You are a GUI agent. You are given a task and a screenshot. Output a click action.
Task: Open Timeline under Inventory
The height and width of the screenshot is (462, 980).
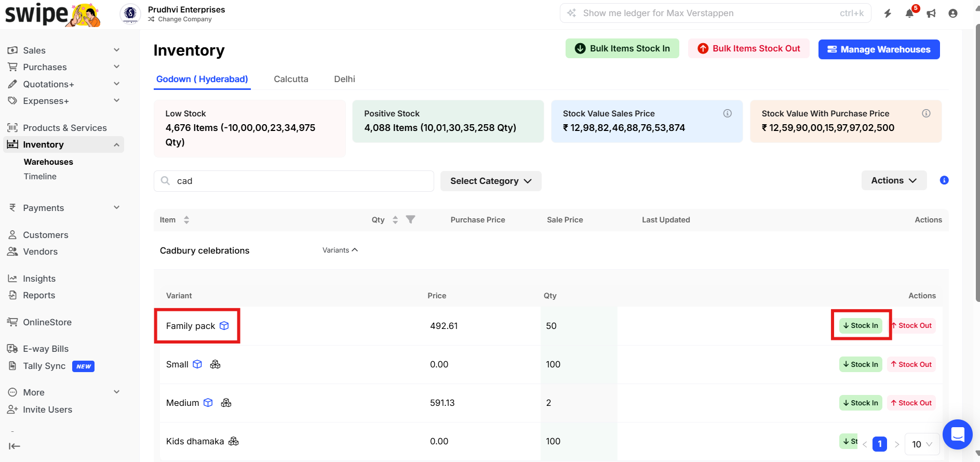click(x=40, y=176)
